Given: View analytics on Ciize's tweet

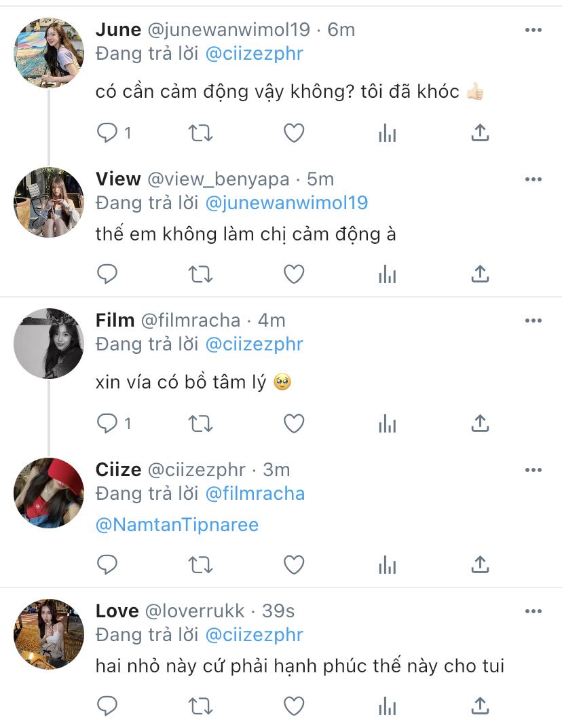Looking at the screenshot, I should point(387,564).
